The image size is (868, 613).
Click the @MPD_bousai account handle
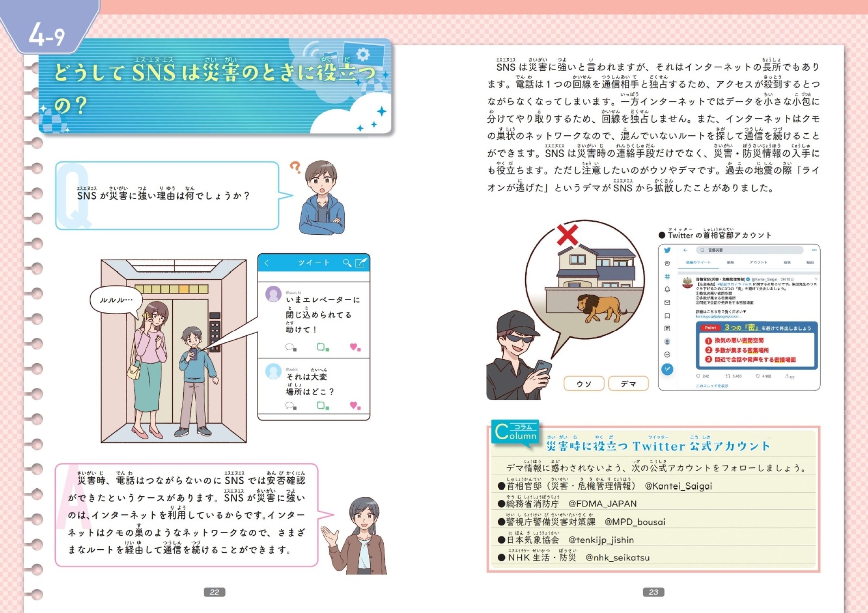(x=635, y=522)
